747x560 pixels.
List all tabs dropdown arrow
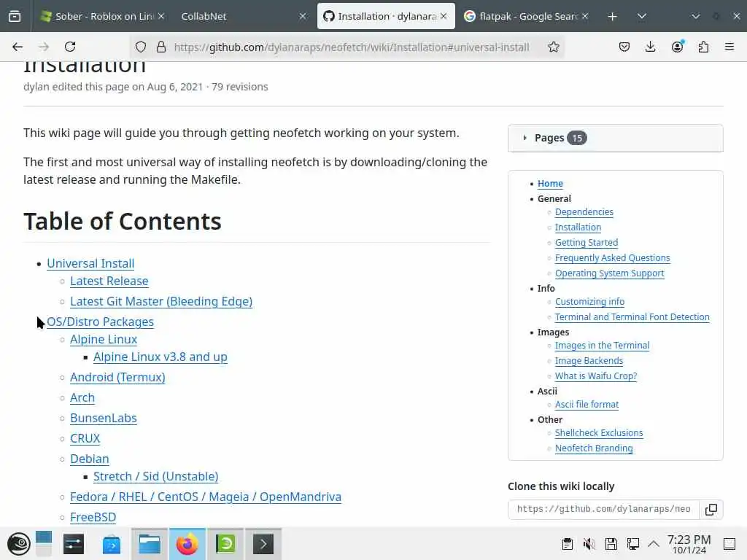click(x=642, y=16)
